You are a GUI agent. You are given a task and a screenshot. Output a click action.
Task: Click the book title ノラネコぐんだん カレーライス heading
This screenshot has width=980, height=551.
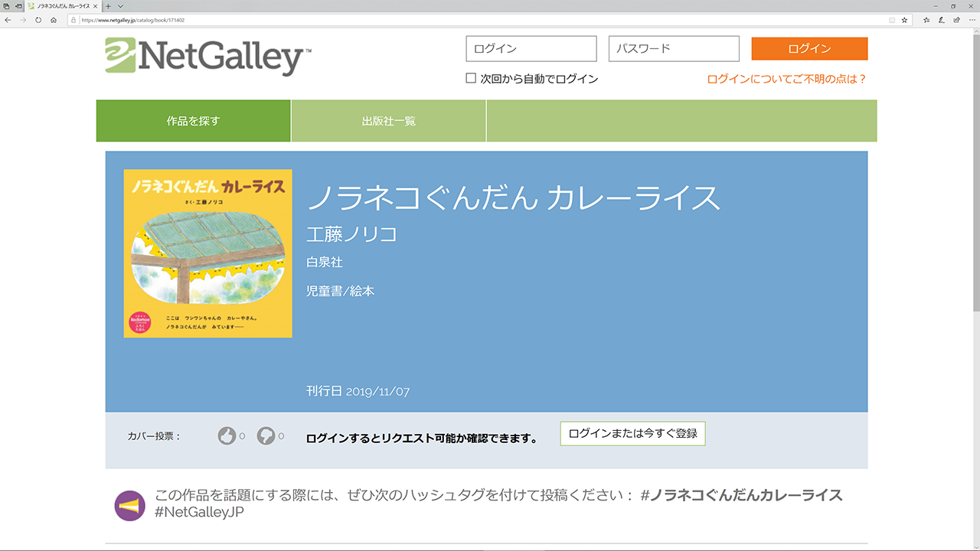click(514, 198)
